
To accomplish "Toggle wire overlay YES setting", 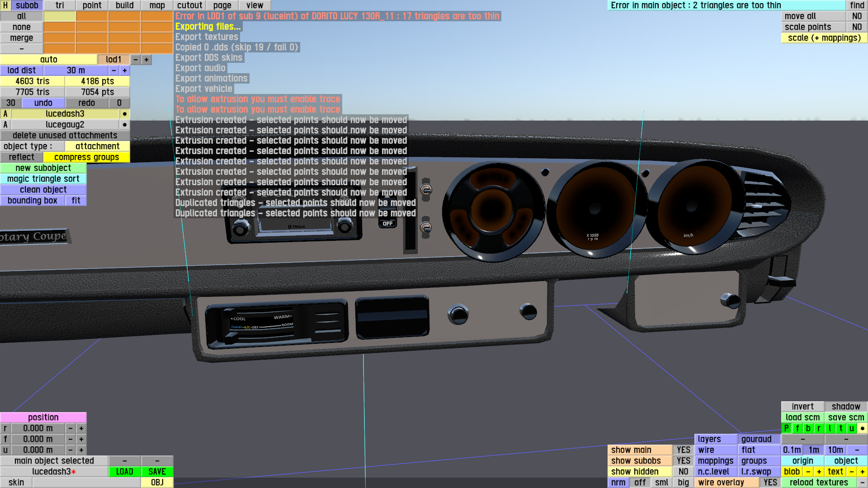I will 770,483.
